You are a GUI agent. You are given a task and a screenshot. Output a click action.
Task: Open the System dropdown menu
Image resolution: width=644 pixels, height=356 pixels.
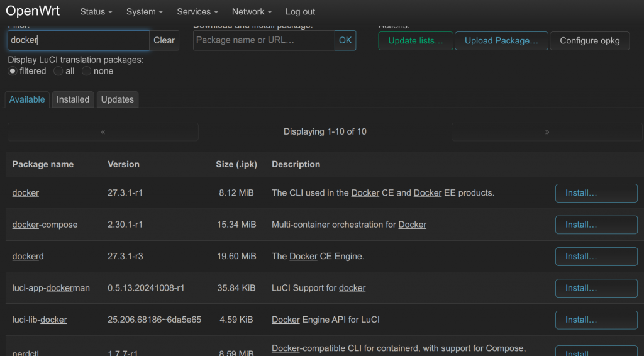145,12
